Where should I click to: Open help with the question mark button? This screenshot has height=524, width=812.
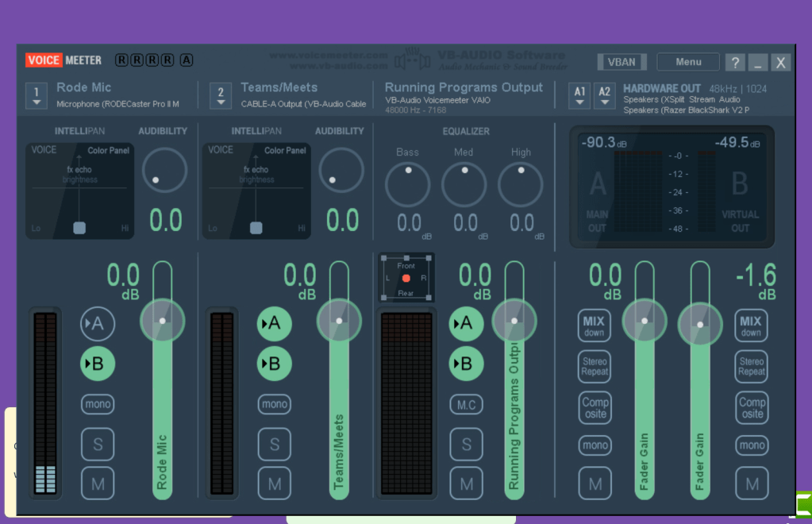735,63
